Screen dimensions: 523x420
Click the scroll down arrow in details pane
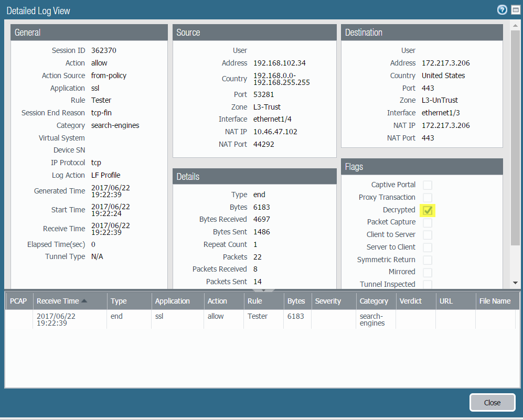(x=515, y=283)
